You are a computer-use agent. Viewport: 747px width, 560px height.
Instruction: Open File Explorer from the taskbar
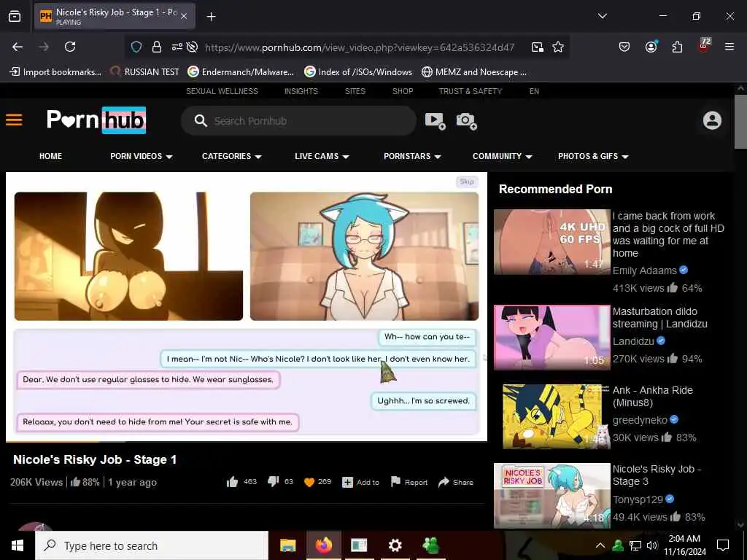pyautogui.click(x=287, y=545)
